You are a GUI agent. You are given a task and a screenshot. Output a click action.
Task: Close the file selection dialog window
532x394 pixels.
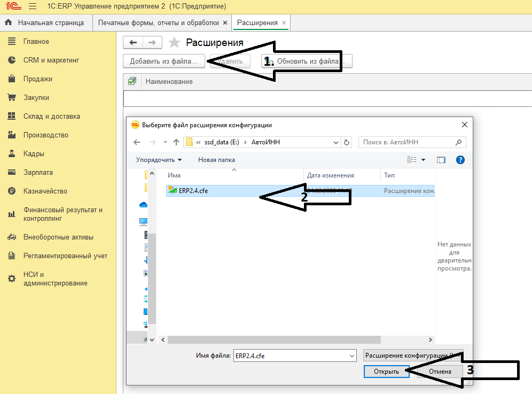tap(465, 125)
